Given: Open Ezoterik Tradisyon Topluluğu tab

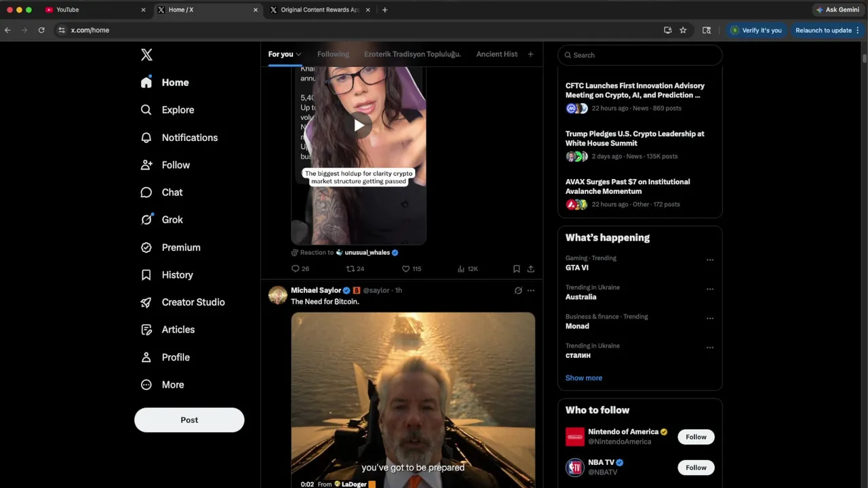Looking at the screenshot, I should coord(412,54).
